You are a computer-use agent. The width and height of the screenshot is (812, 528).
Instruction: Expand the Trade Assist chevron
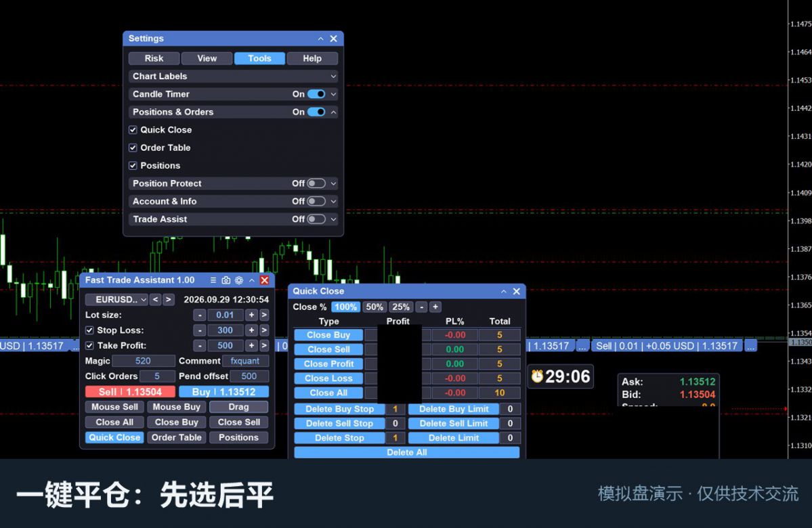(333, 219)
